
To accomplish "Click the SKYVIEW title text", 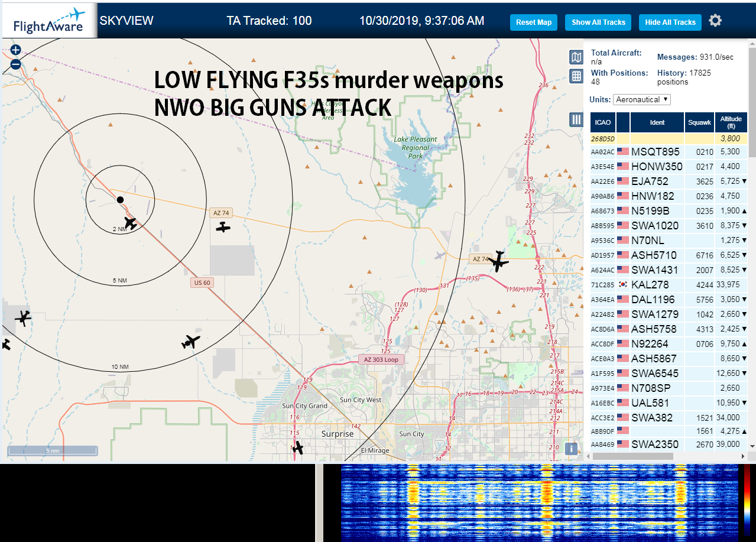I will (x=126, y=21).
